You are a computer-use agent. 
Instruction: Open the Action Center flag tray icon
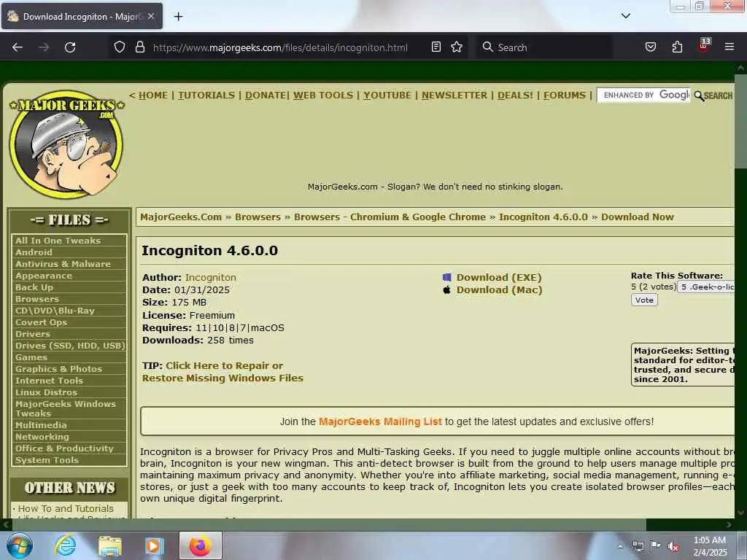655,546
